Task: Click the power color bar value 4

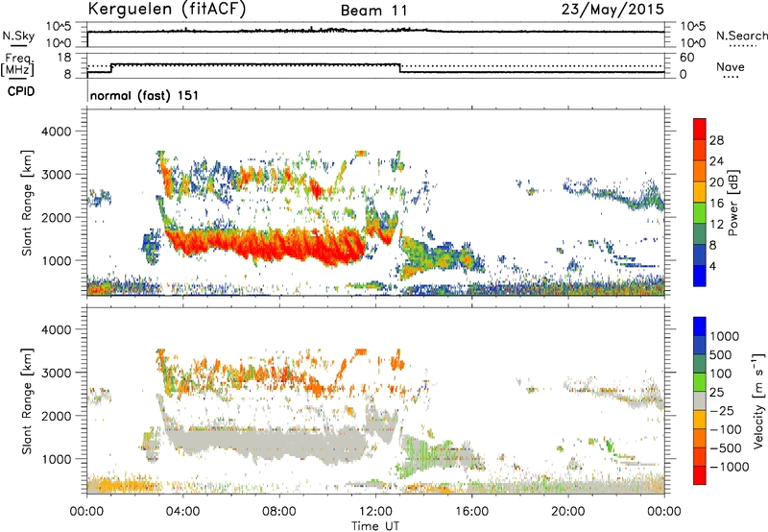Action: [712, 267]
